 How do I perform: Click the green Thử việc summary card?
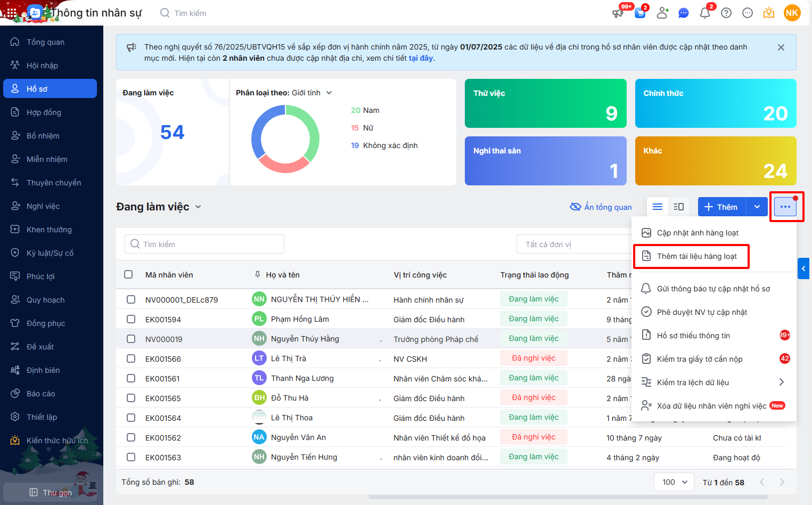point(545,103)
